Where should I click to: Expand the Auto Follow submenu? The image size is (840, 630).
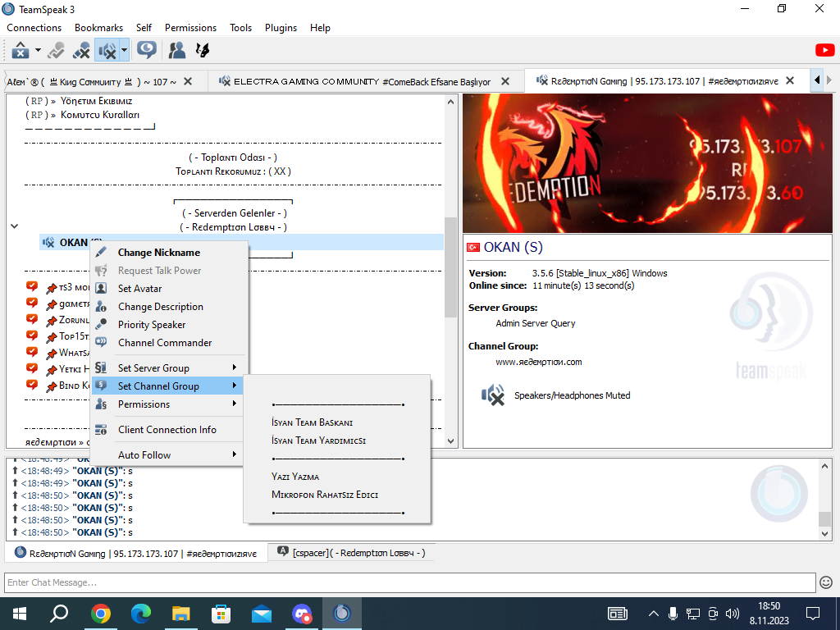tap(169, 454)
